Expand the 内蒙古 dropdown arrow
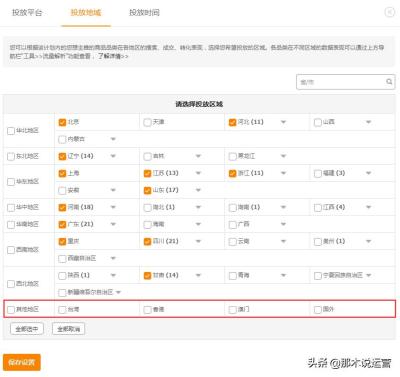This screenshot has width=400, height=377. [113, 139]
